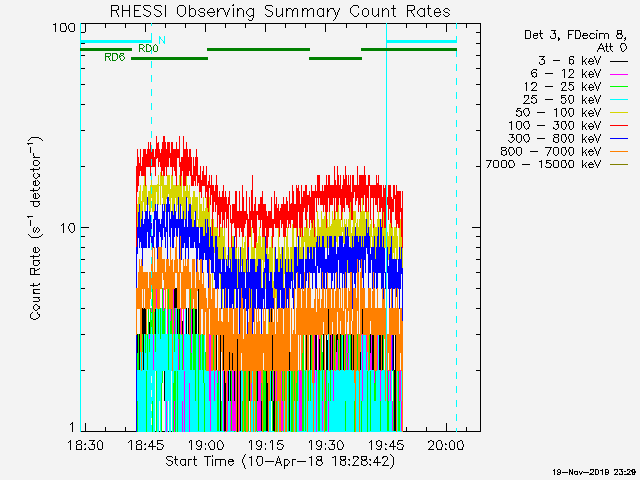Click the olive line swatch for 7000 - 15000 keV
This screenshot has width=640, height=480.
click(x=619, y=165)
